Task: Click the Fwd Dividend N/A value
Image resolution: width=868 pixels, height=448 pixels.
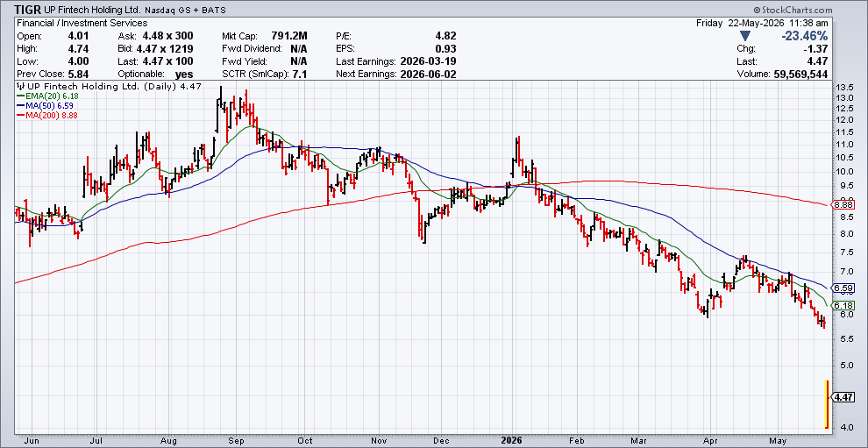Action: 298,49
